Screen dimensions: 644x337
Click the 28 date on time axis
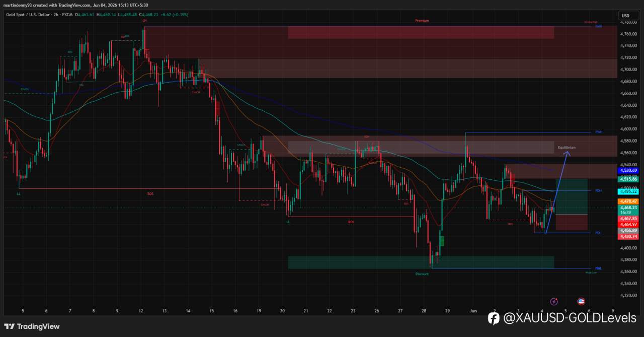pyautogui.click(x=424, y=311)
